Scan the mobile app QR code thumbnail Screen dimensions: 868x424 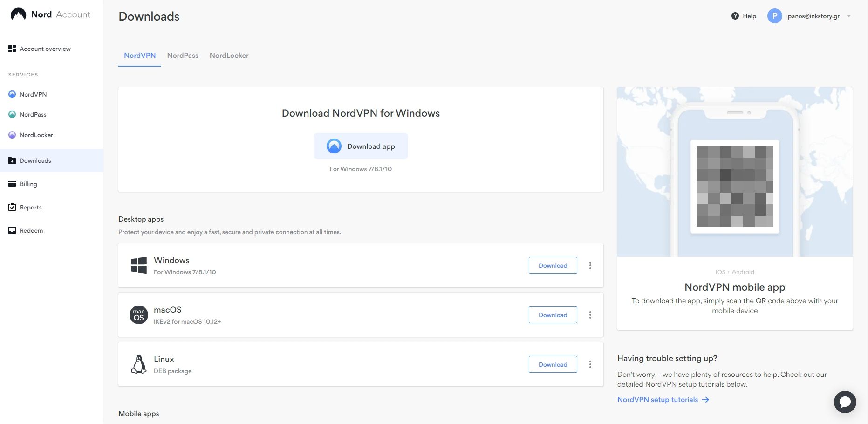pos(734,187)
